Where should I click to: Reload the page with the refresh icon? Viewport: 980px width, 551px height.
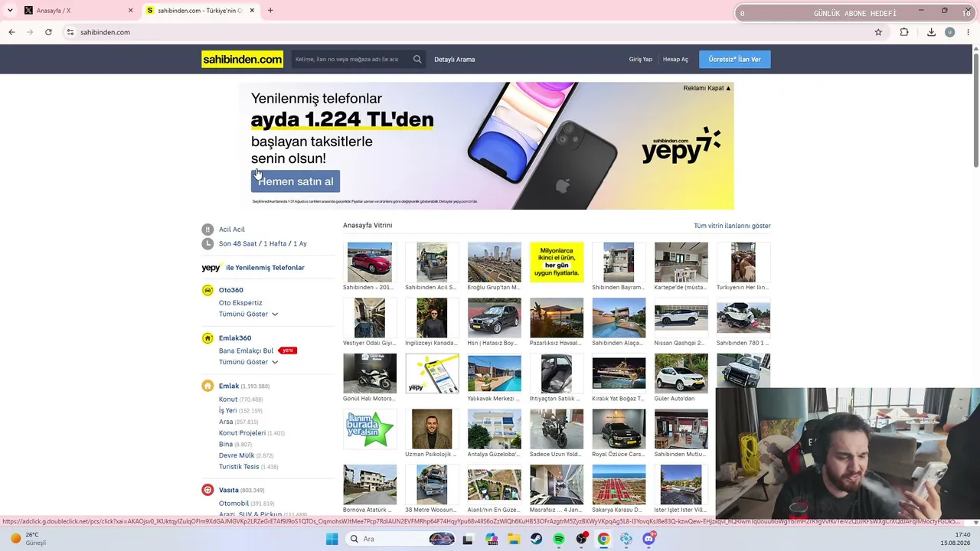(x=48, y=32)
